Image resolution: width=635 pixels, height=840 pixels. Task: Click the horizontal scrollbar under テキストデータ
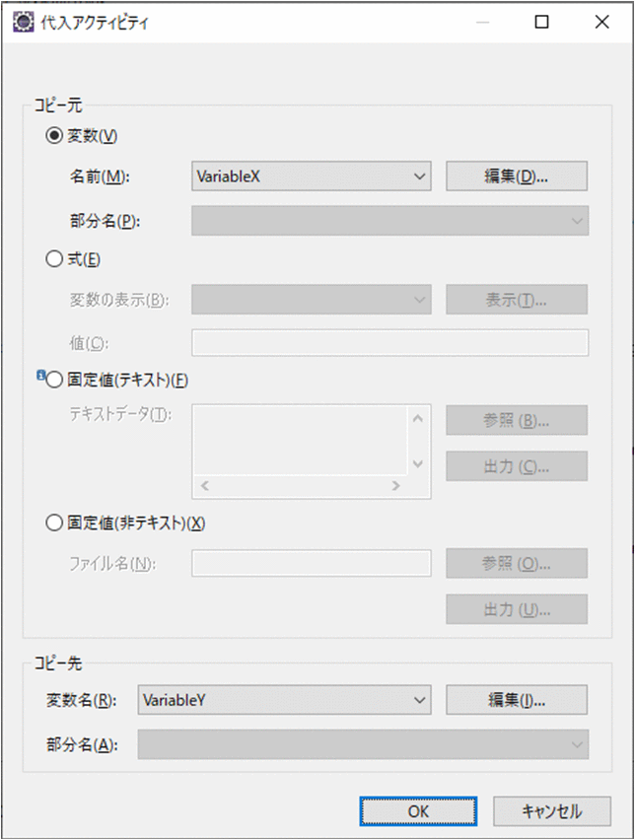(x=301, y=486)
